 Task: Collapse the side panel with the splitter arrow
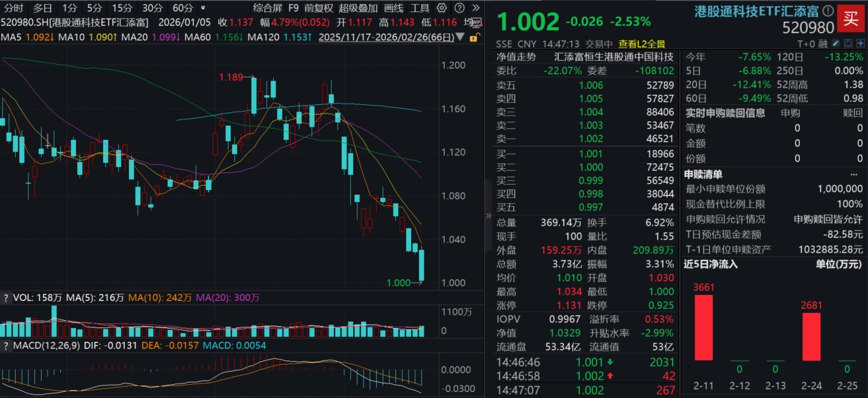(488, 215)
